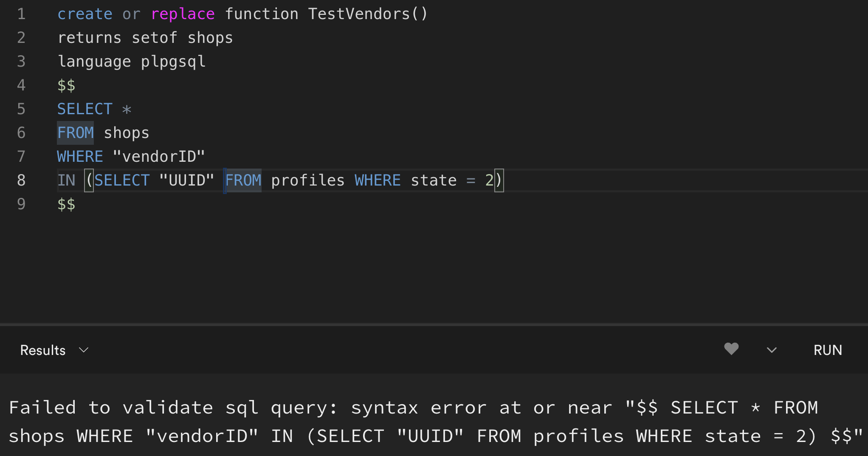The width and height of the screenshot is (868, 456).
Task: Click the 'profiles' table name
Action: [307, 180]
